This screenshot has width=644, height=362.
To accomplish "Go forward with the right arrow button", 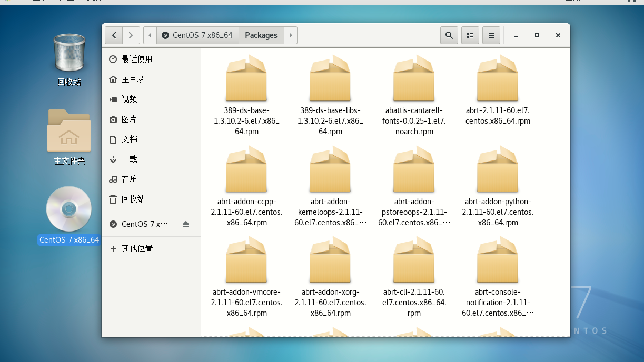I will tap(131, 35).
